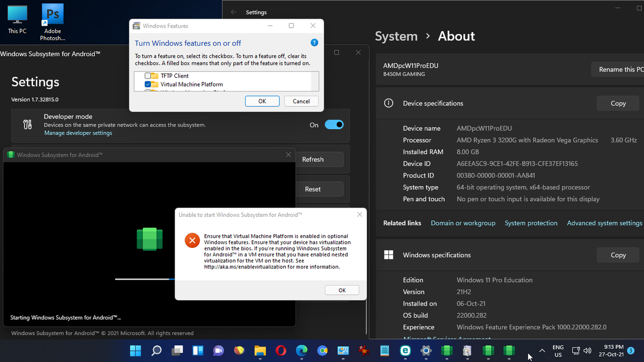Viewport: 644px width, 362px height.
Task: Open the notification center badge
Action: (x=631, y=350)
